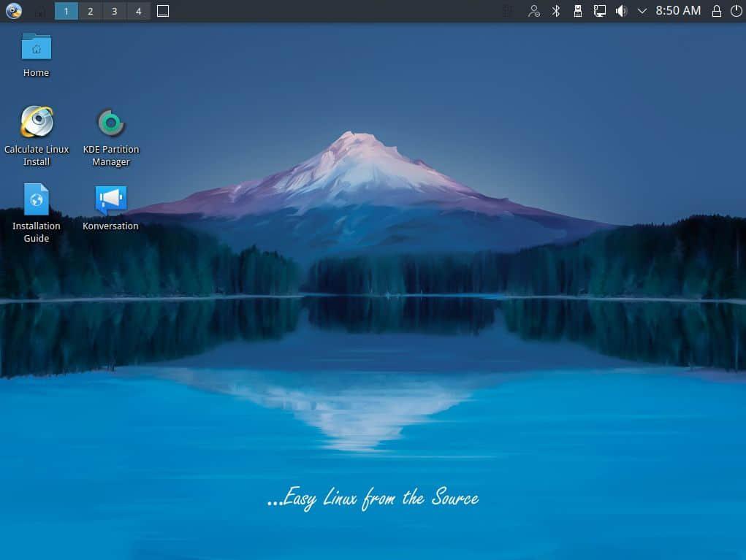Open the Calculate Linux application launcher menu

tap(14, 11)
